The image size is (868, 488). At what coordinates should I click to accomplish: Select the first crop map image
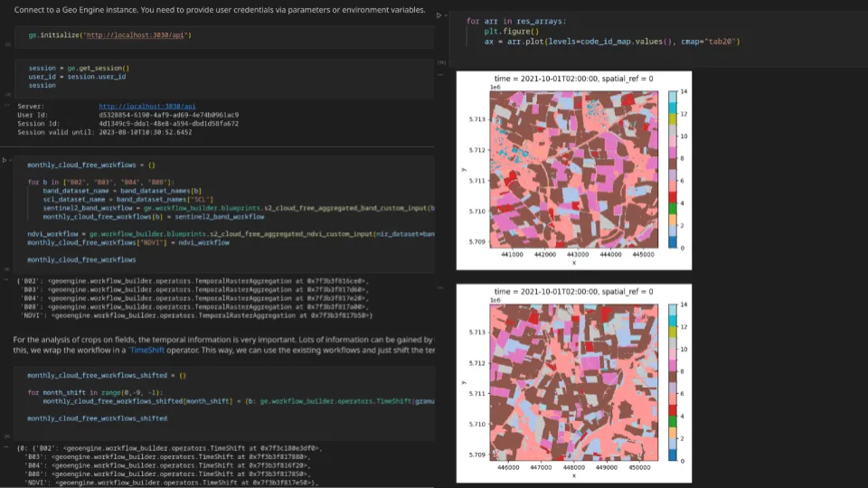(x=574, y=170)
